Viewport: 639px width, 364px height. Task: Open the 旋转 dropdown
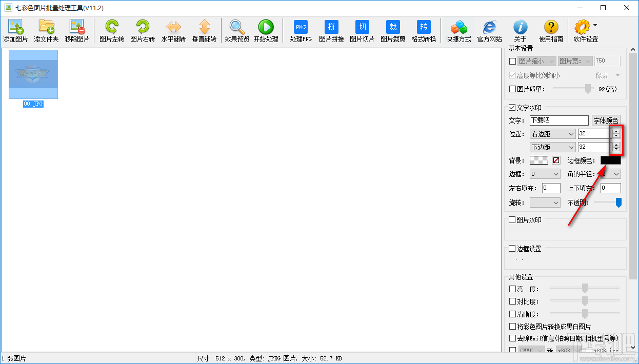545,203
